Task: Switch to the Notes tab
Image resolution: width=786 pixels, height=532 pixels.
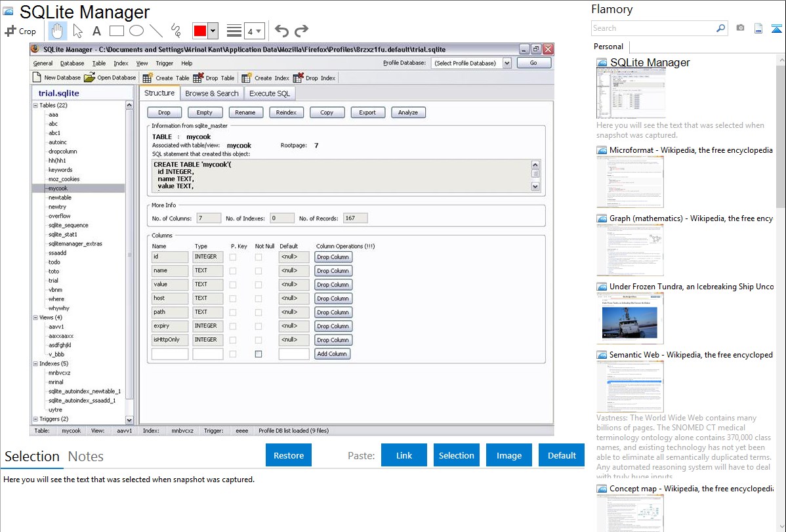Action: pos(86,457)
